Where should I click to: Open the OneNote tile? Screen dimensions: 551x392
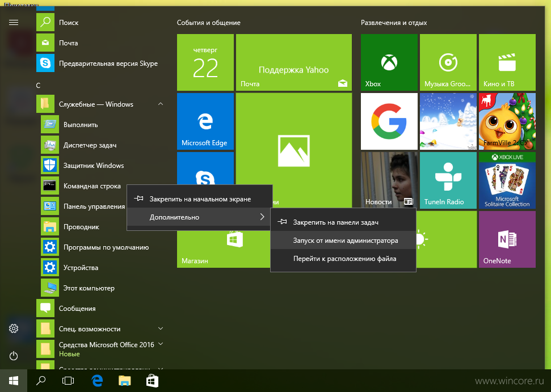507,239
